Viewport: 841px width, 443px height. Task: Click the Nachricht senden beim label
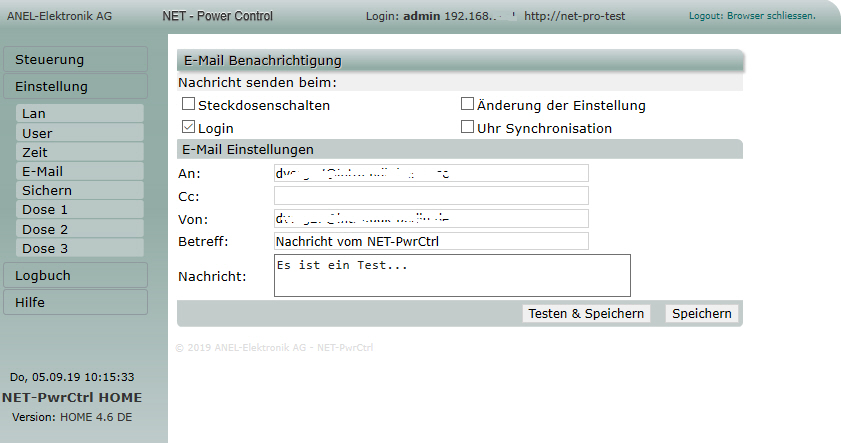pyautogui.click(x=257, y=83)
